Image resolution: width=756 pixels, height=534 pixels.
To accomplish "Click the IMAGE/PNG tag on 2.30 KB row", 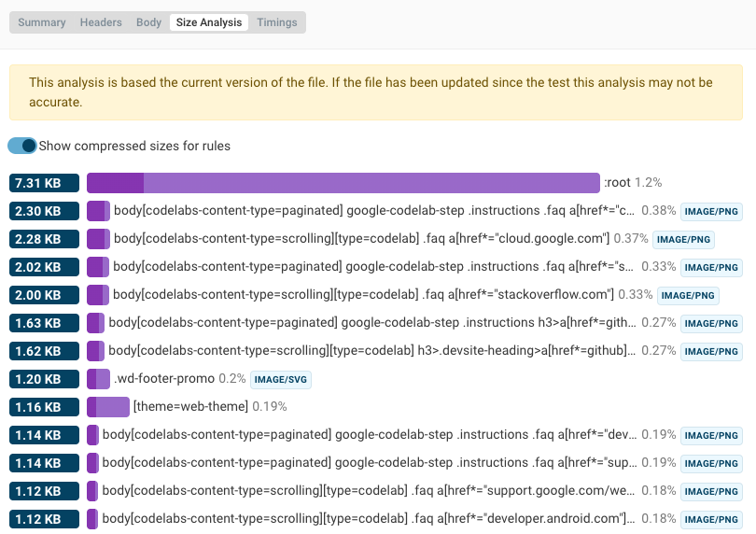I will point(711,212).
